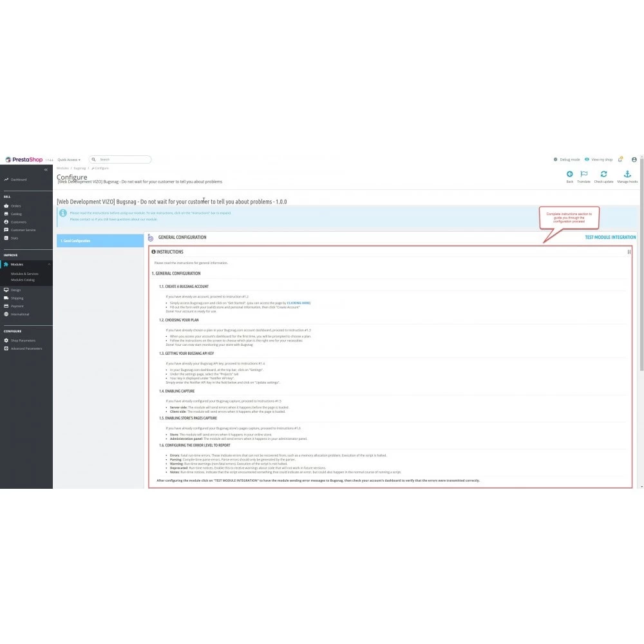Click the Modules puzzle-piece icon
644x644 pixels.
(x=6, y=265)
